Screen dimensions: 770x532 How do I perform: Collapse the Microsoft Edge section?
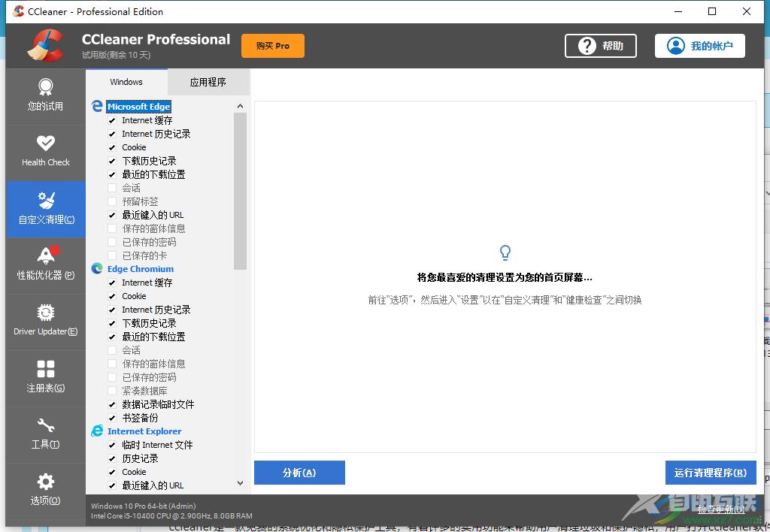(x=140, y=106)
